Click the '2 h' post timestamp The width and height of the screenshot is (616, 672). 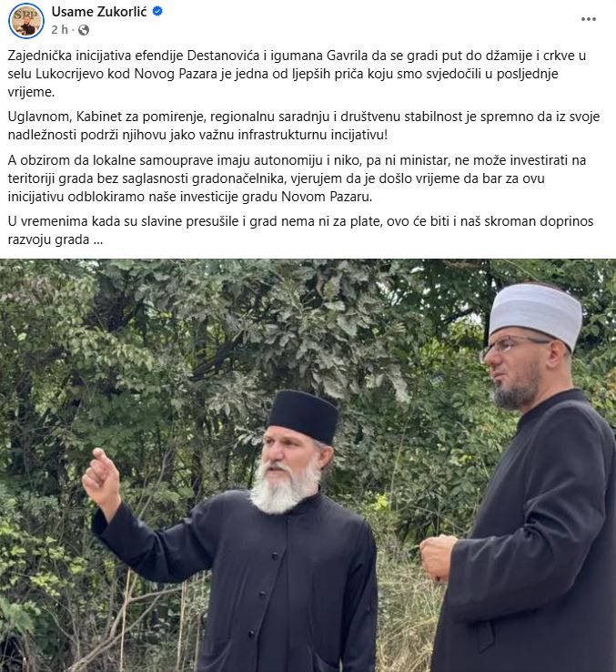[59, 30]
